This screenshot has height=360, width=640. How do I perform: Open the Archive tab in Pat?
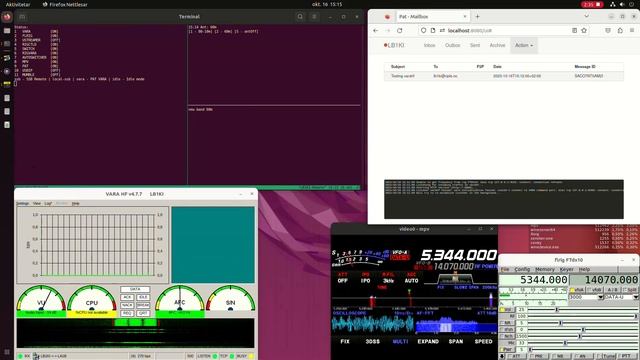[x=497, y=45]
